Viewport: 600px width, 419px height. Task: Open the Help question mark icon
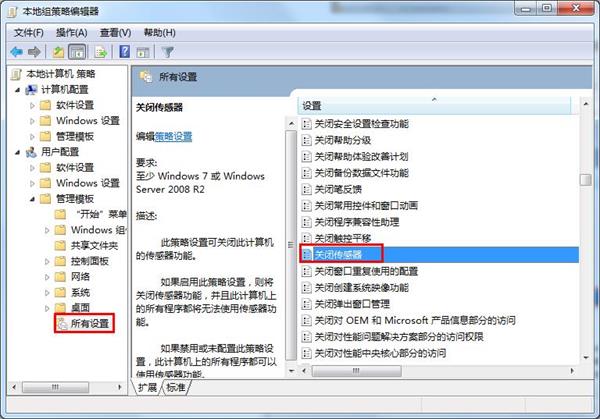point(125,52)
